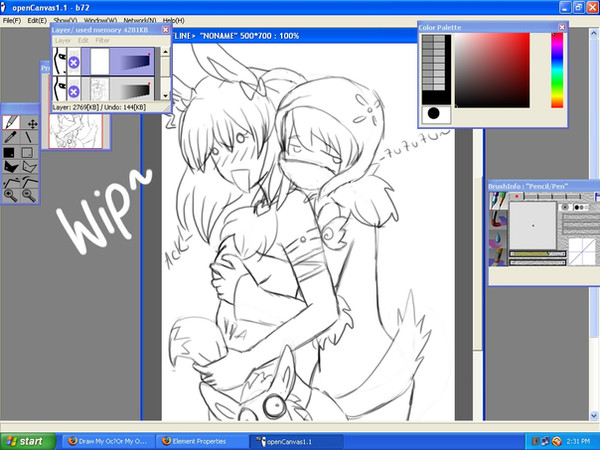Viewport: 600px width, 450px height.
Task: Switch to Element Properties taskbar window
Action: [x=201, y=441]
